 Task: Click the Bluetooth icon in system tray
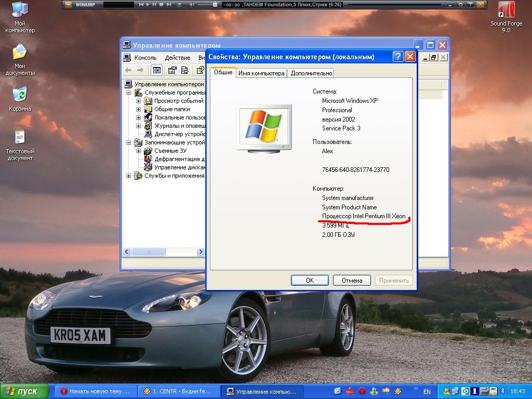click(x=502, y=391)
